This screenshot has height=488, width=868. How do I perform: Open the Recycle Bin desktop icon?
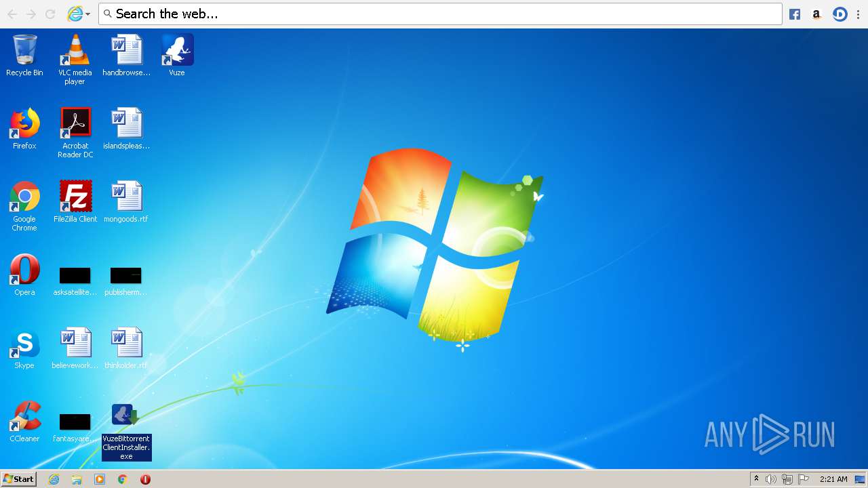tap(24, 56)
